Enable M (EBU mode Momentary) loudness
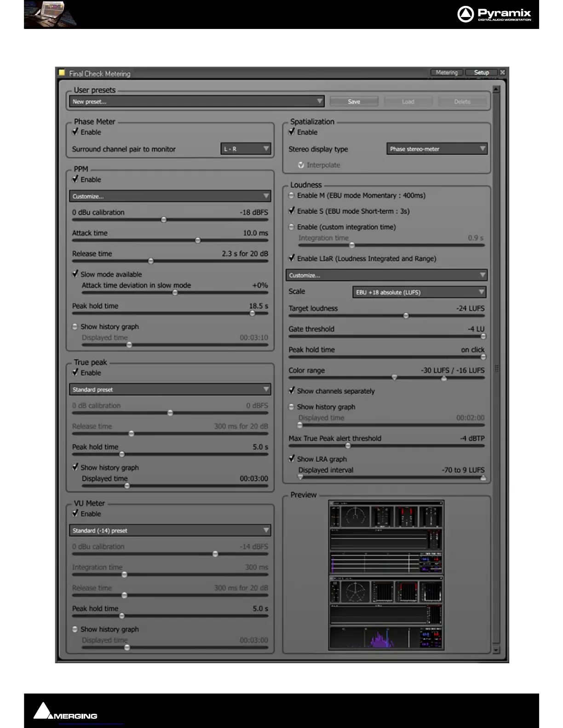This screenshot has height=728, width=563. 292,195
